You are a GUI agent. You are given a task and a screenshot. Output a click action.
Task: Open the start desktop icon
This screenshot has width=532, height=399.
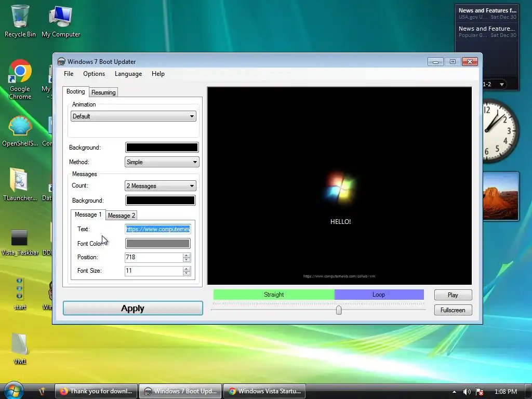[x=20, y=294]
